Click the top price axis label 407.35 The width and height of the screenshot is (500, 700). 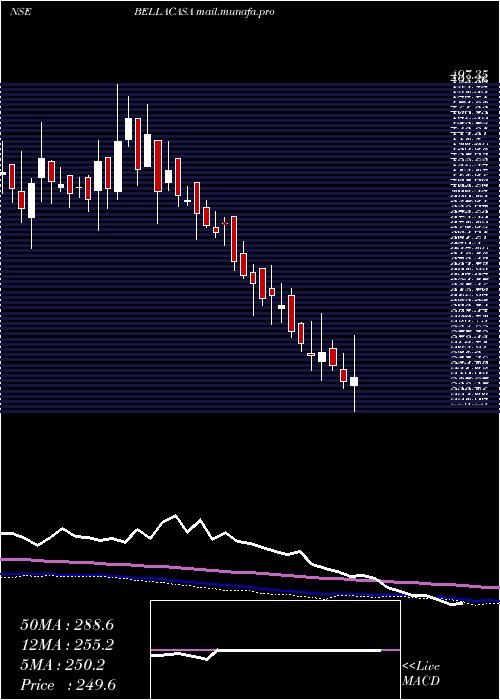[469, 74]
